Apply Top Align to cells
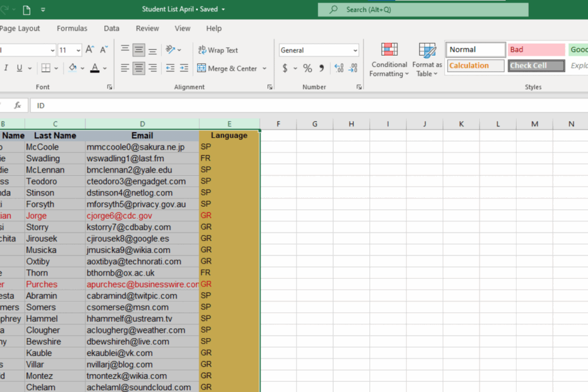 coord(125,49)
